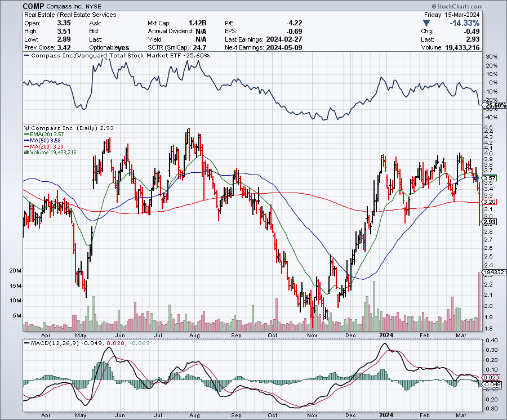Click the COMP ticker symbol
Screen dimensions: 507x420
pyautogui.click(x=34, y=6)
